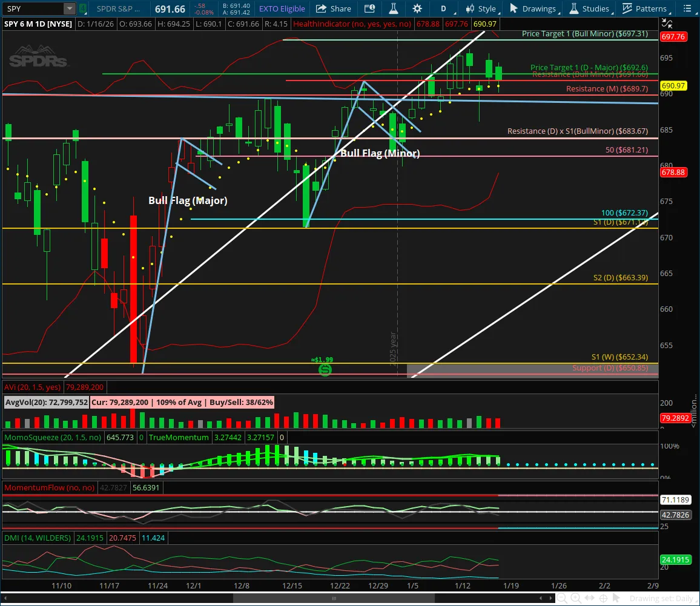Click the flask quick-study icon in toolbar

tap(394, 8)
